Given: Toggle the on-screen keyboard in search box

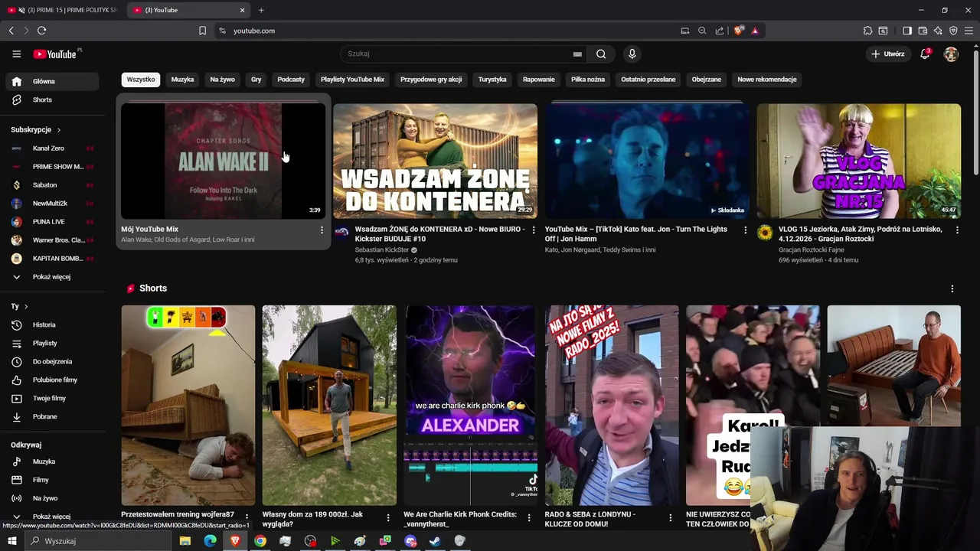Looking at the screenshot, I should (x=577, y=54).
